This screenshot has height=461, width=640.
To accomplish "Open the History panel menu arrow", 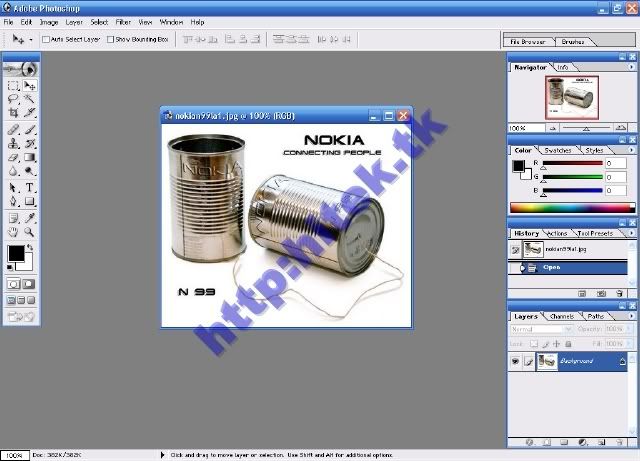I will pyautogui.click(x=631, y=233).
